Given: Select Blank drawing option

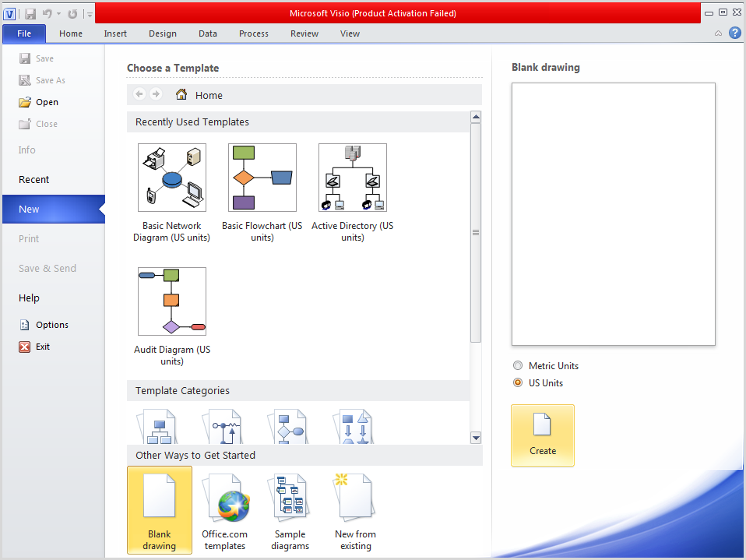Looking at the screenshot, I should [160, 510].
